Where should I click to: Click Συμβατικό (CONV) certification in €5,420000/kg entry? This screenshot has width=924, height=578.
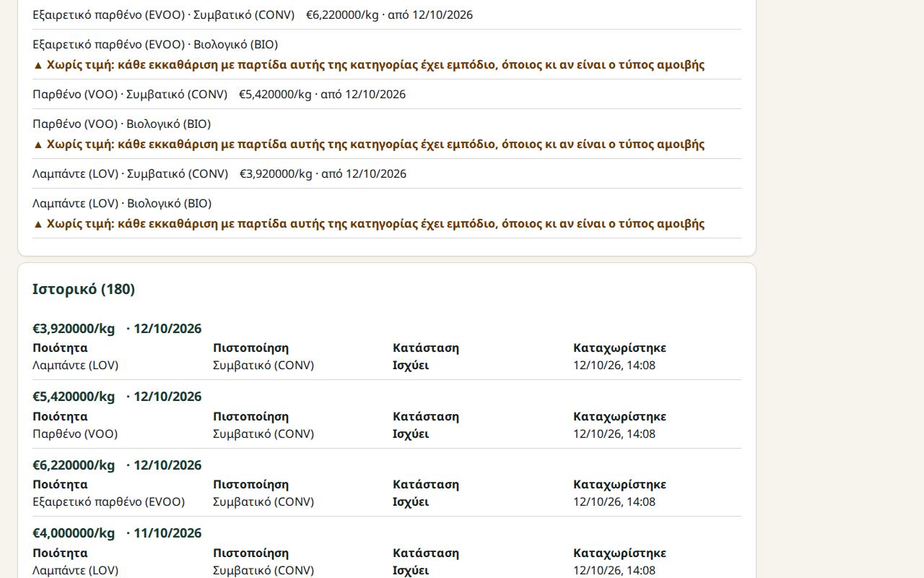pos(263,434)
